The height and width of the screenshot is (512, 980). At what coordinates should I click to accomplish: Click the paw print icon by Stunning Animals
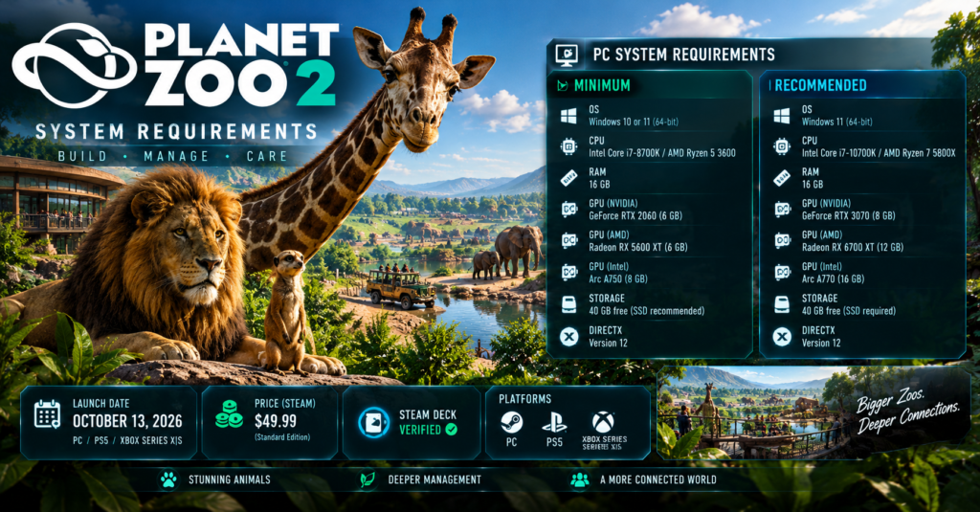click(168, 480)
